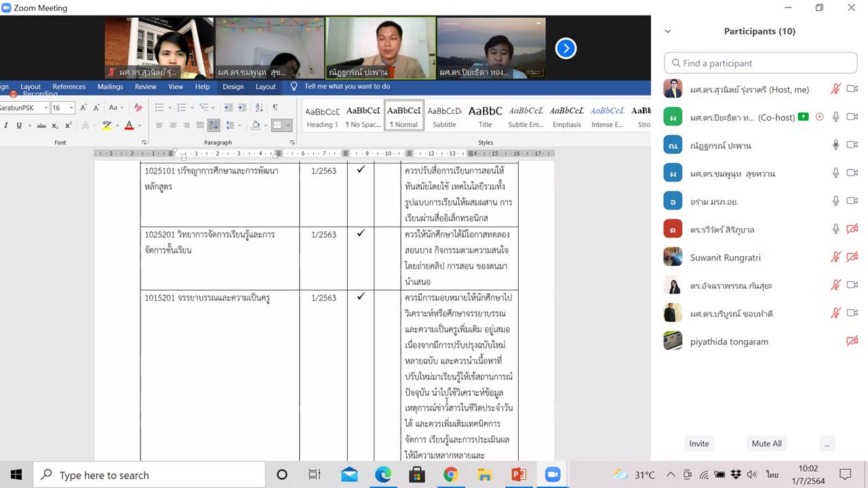This screenshot has height=488, width=868.
Task: Toggle italic formatting in the Word ribbon
Action: 5,125
